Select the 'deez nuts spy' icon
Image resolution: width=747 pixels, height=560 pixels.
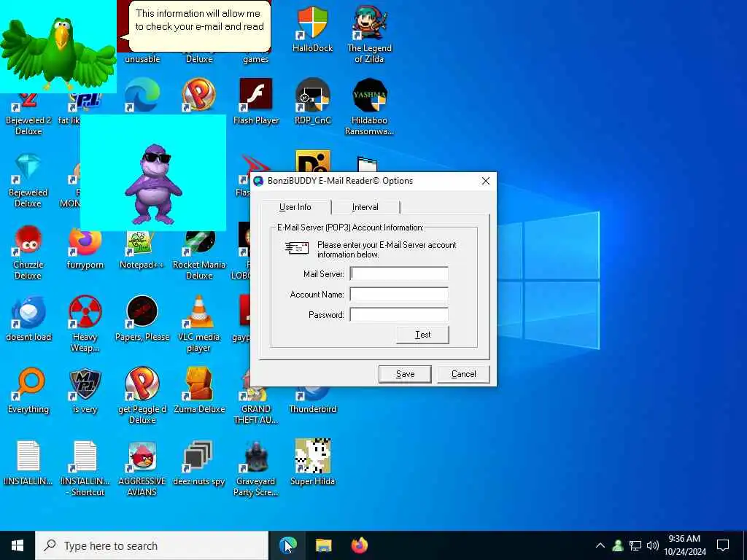[198, 463]
